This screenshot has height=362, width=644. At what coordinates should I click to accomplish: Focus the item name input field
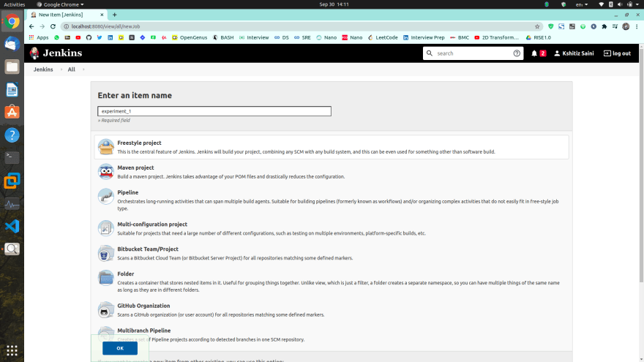214,111
